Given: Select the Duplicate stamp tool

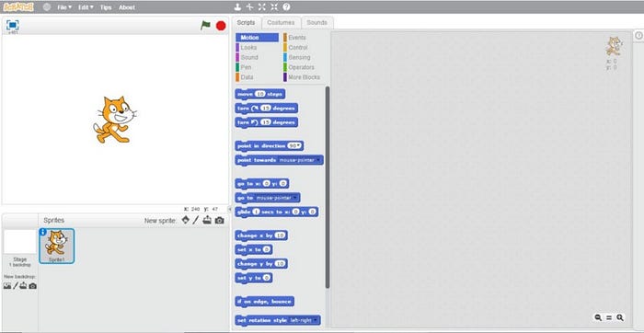Looking at the screenshot, I should coord(237,7).
